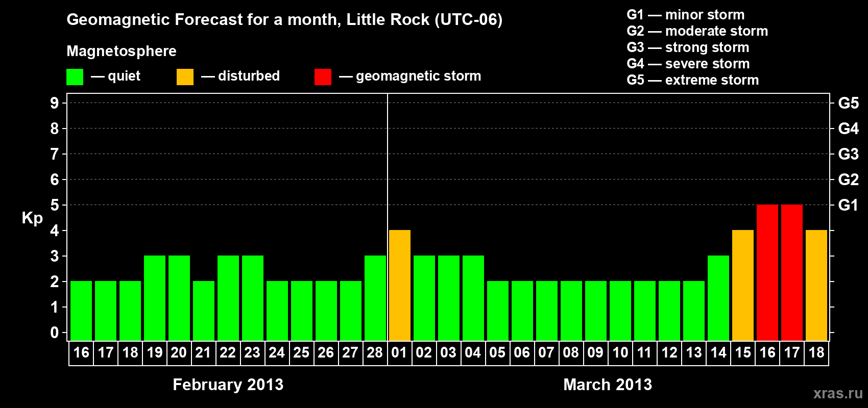Click the Kp axis value 0
Screen dimensions: 868x408
[55, 333]
